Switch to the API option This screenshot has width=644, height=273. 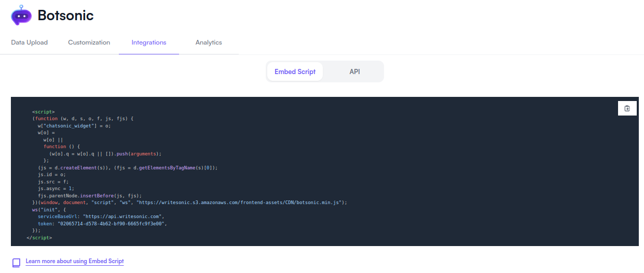tap(354, 71)
